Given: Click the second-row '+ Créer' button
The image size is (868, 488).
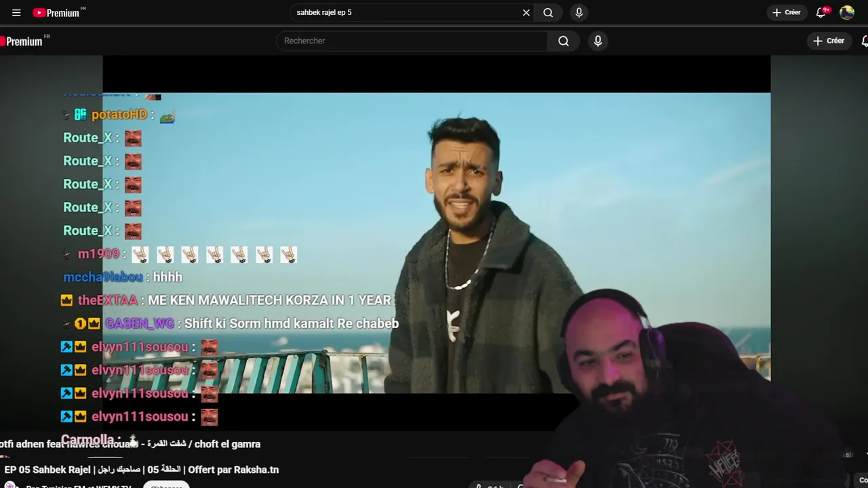Looking at the screenshot, I should point(829,41).
